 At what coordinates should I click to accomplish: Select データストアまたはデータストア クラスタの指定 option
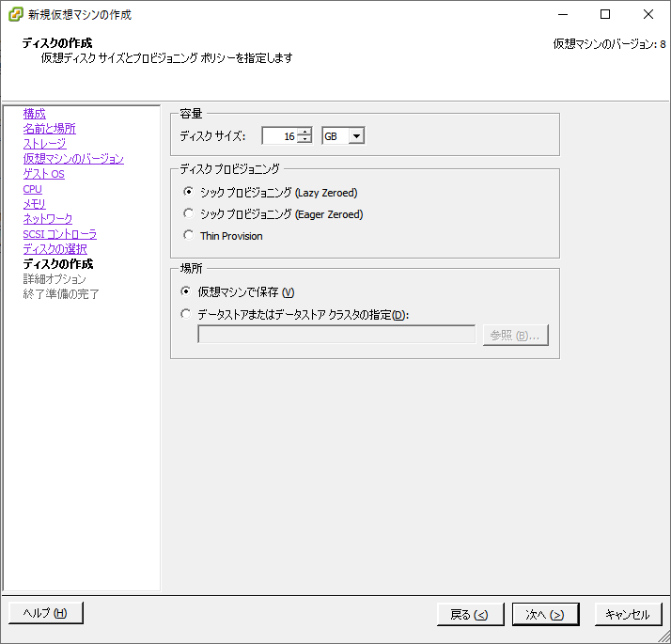186,314
